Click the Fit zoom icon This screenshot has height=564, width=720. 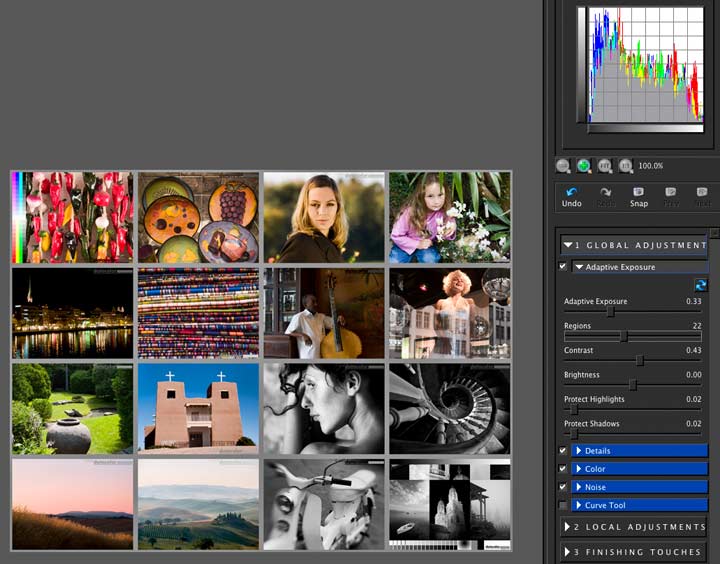[x=604, y=165]
